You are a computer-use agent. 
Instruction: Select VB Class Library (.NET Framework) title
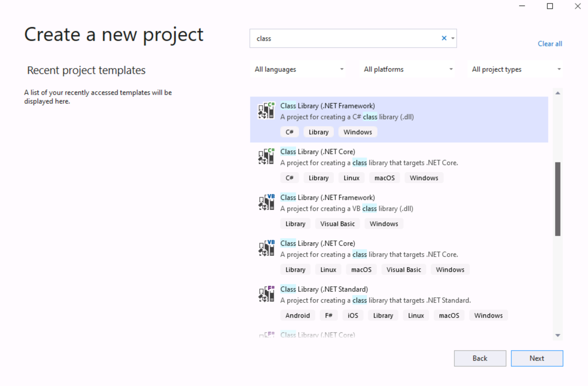point(327,198)
